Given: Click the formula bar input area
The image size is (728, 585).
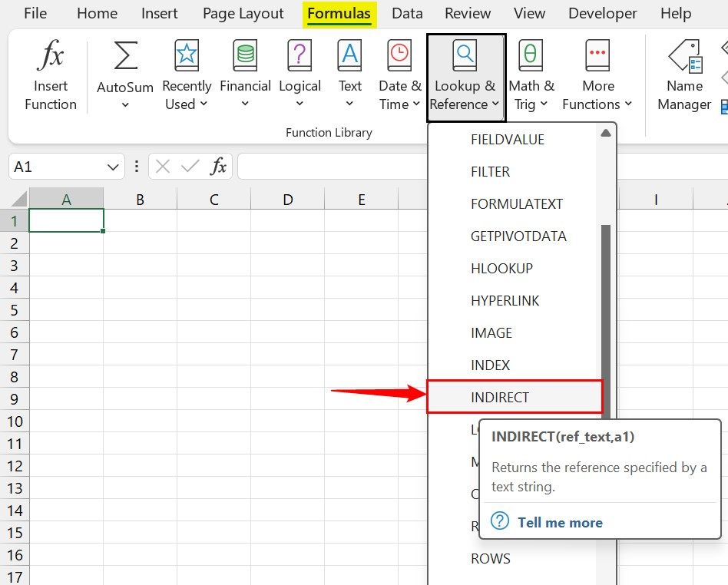Looking at the screenshot, I should coord(332,167).
